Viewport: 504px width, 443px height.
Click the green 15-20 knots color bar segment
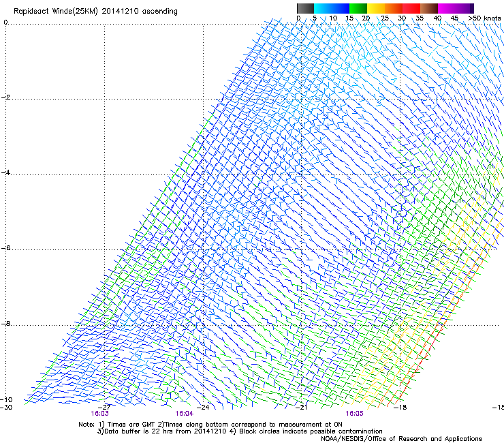click(358, 8)
